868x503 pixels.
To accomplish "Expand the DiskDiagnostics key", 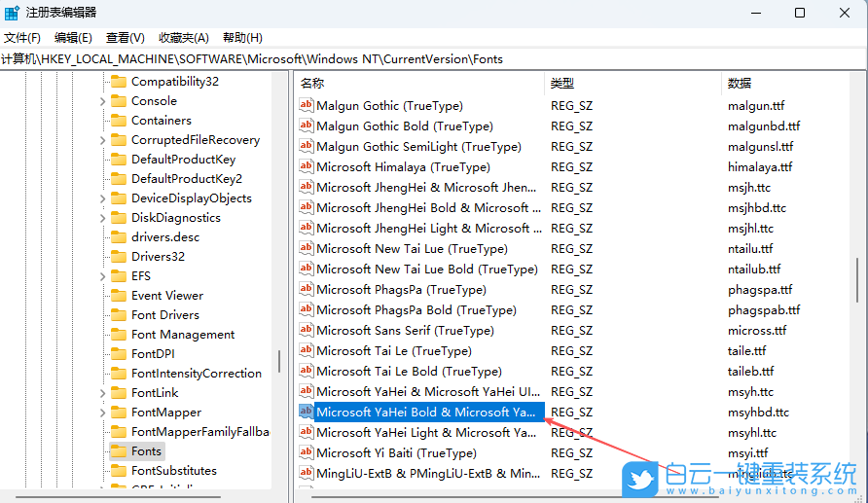I will tap(102, 218).
